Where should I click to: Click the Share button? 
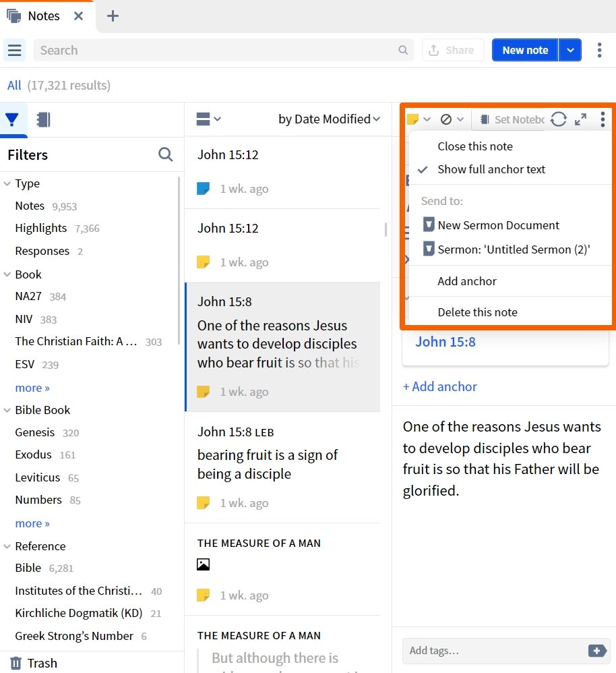(453, 50)
